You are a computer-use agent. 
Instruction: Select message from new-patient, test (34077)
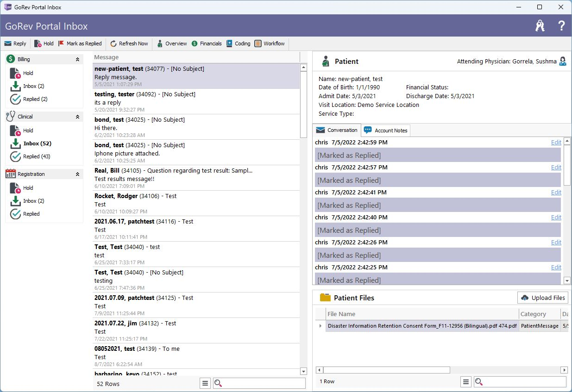196,76
